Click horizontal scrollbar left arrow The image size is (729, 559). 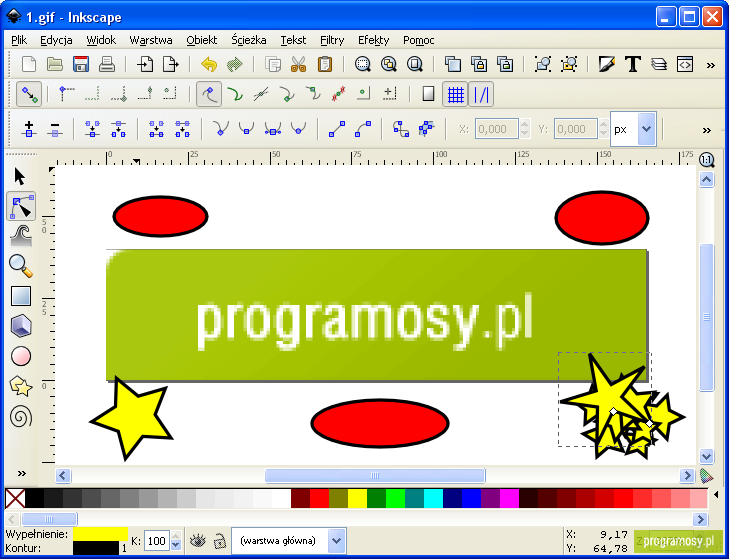point(63,475)
